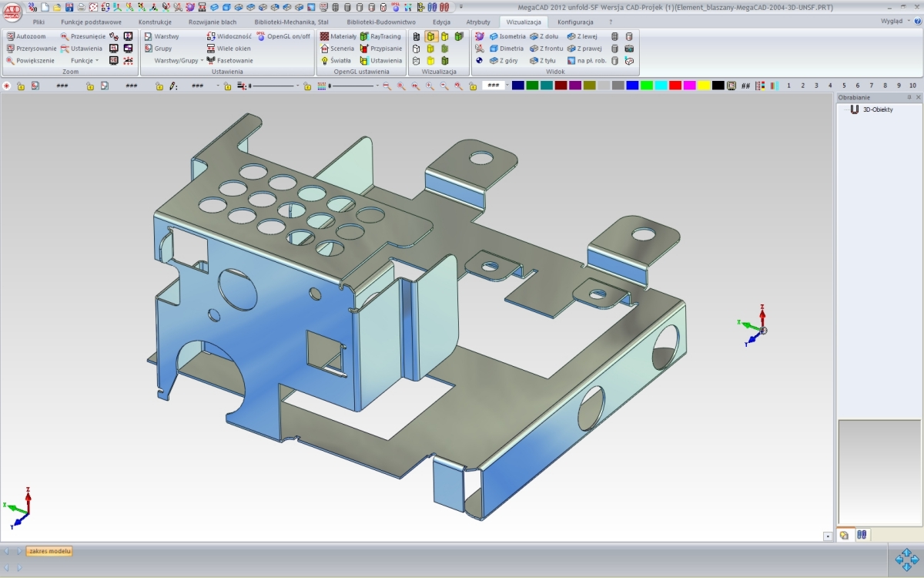Open the Sceneria icon in OpenGL ustawienia
The width and height of the screenshot is (924, 578).
340,48
